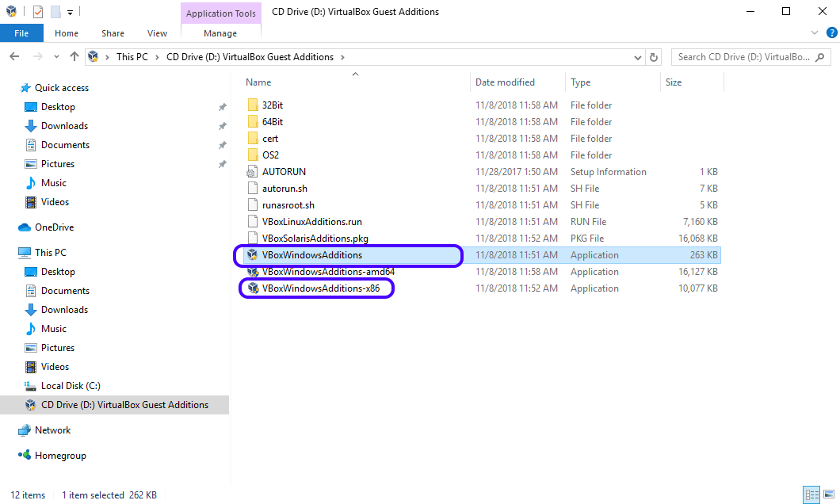Image resolution: width=840 pixels, height=504 pixels.
Task: Select the Application Tools contextual tab
Action: pos(221,13)
